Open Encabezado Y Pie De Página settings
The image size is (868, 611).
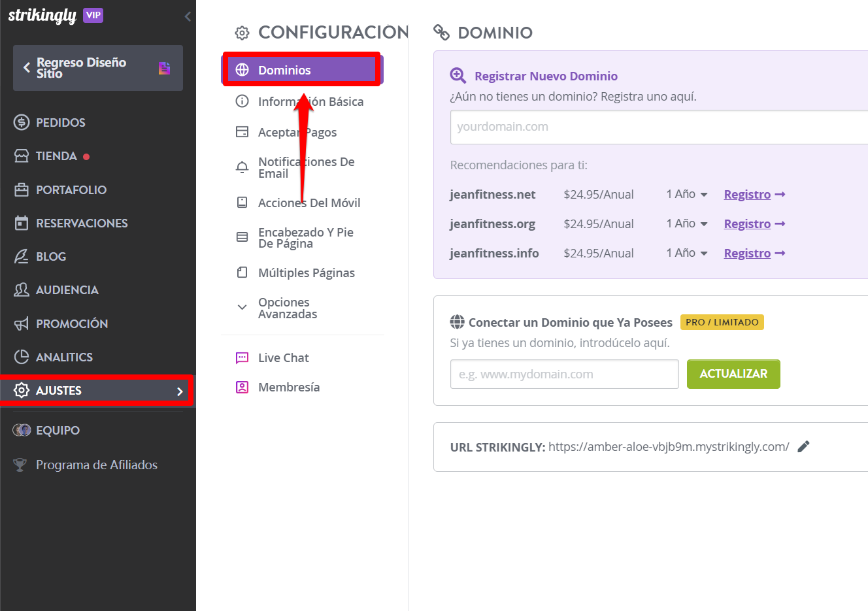pyautogui.click(x=306, y=238)
